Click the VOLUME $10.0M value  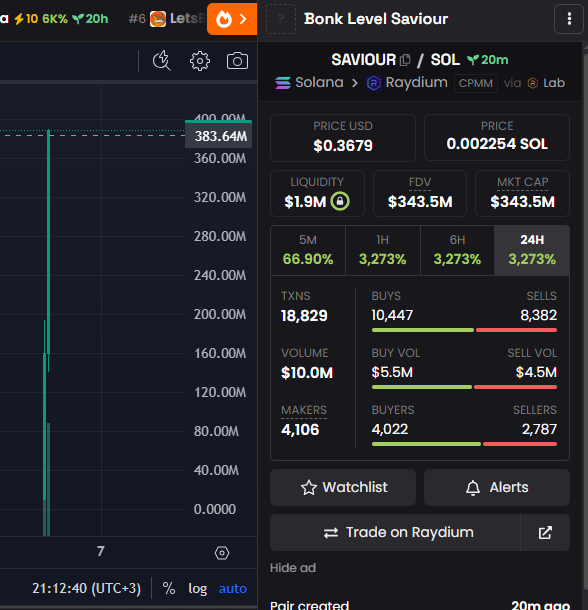click(x=307, y=373)
